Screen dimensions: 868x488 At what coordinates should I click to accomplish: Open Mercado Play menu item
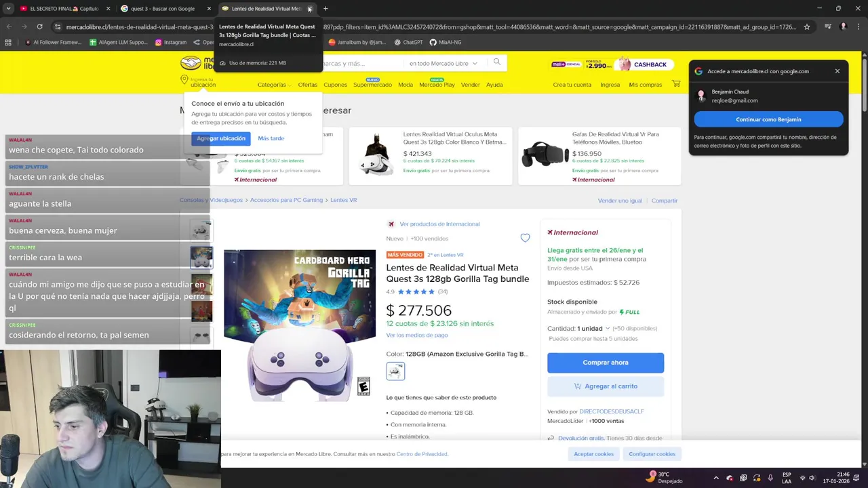(x=437, y=85)
